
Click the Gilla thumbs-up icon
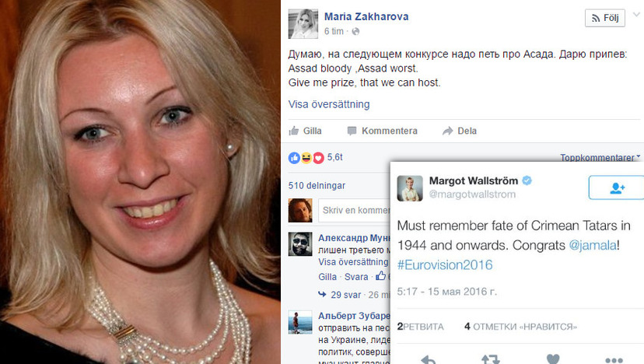pyautogui.click(x=294, y=131)
